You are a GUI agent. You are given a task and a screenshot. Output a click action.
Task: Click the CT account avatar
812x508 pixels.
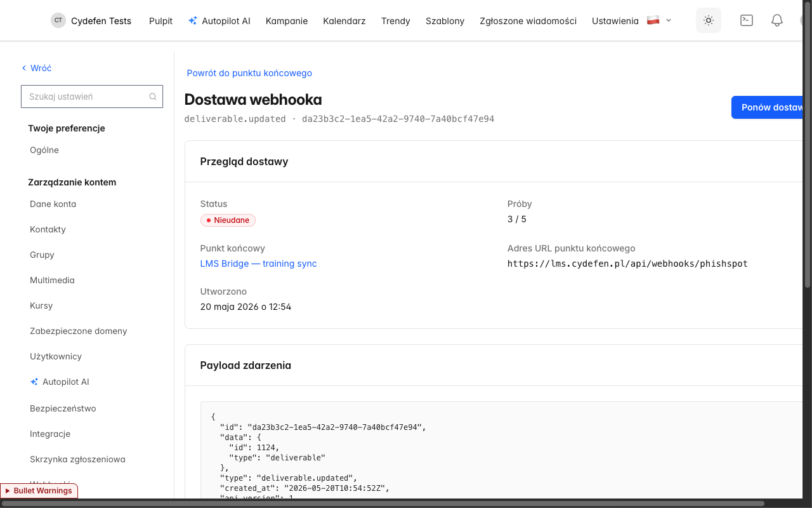point(58,20)
